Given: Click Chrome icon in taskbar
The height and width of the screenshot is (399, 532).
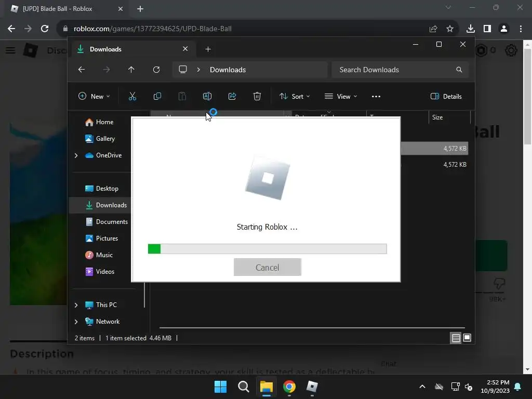Looking at the screenshot, I should [x=289, y=387].
